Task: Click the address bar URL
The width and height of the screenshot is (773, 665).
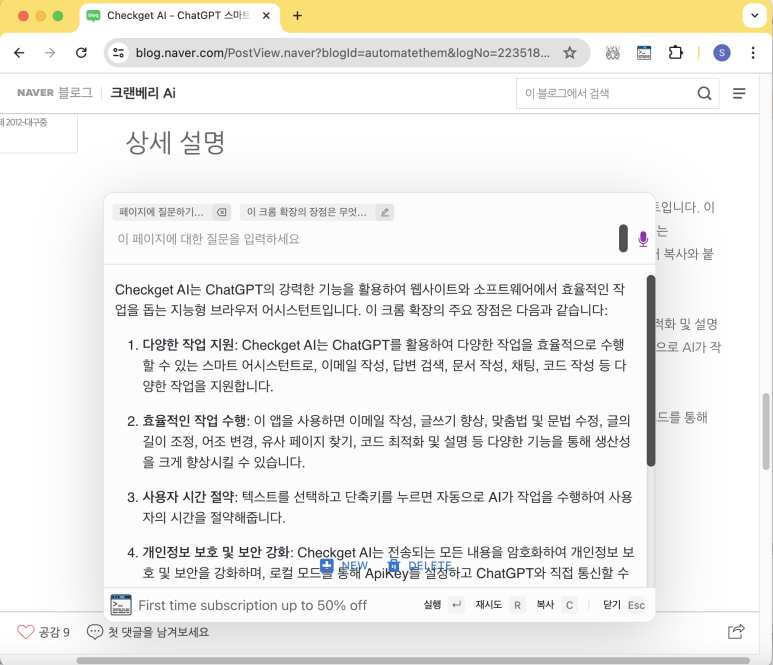Action: tap(343, 53)
